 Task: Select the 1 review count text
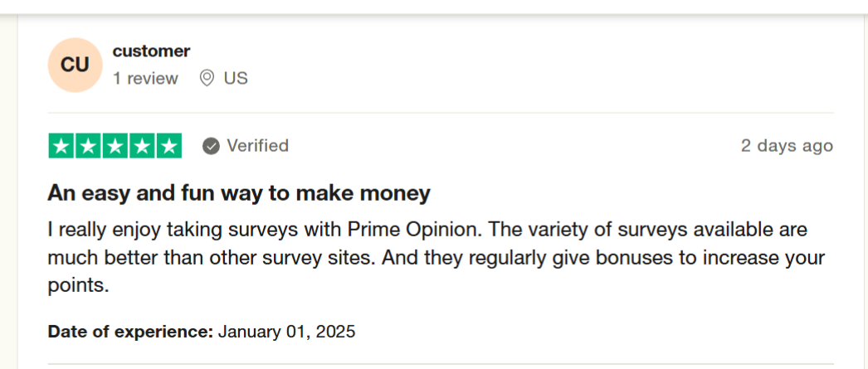pos(145,79)
